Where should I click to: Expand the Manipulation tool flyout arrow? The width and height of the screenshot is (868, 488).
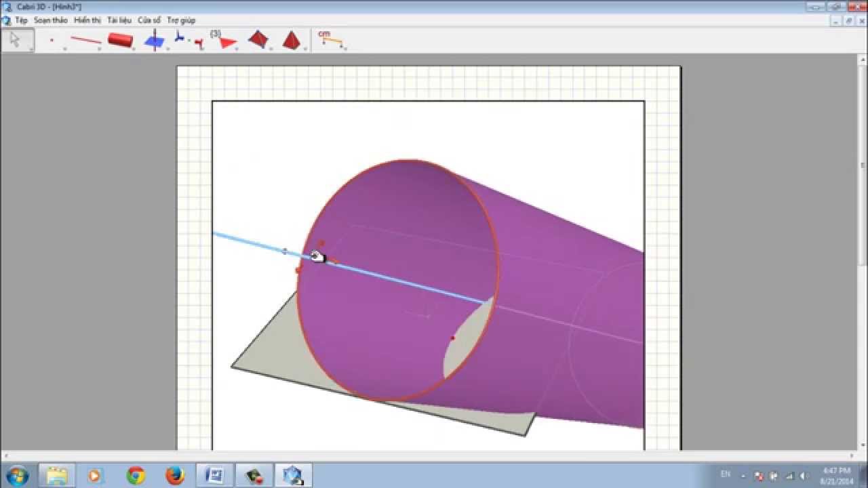31,49
